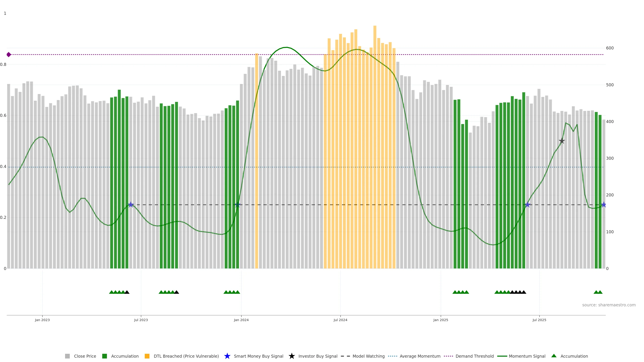Click the green Accumulation legend square
644x362 pixels.
[x=104, y=356]
